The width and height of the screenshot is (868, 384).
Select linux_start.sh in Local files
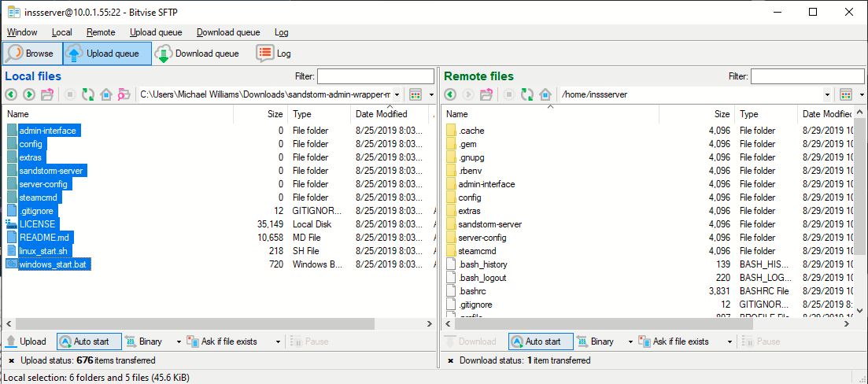point(43,251)
